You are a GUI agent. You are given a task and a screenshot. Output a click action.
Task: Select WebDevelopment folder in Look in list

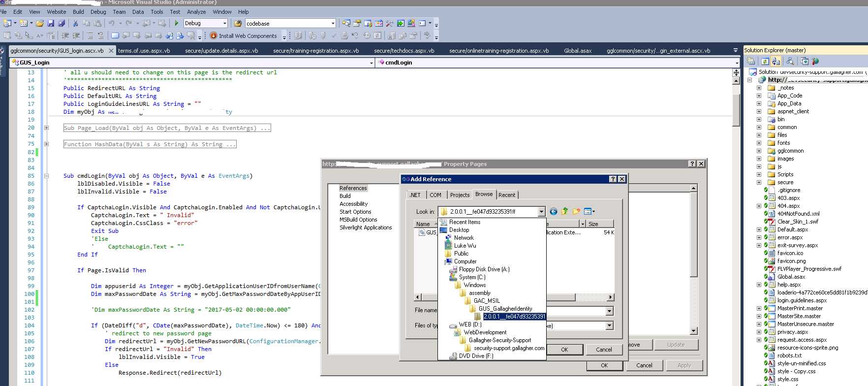point(485,332)
